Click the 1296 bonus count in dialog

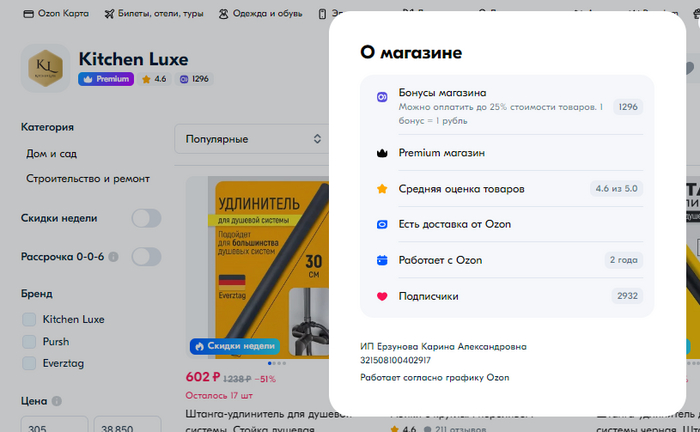point(628,107)
